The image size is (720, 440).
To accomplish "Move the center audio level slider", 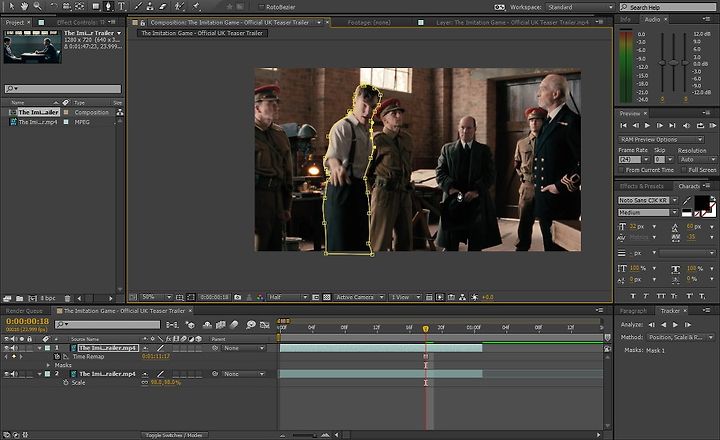I will coord(673,62).
